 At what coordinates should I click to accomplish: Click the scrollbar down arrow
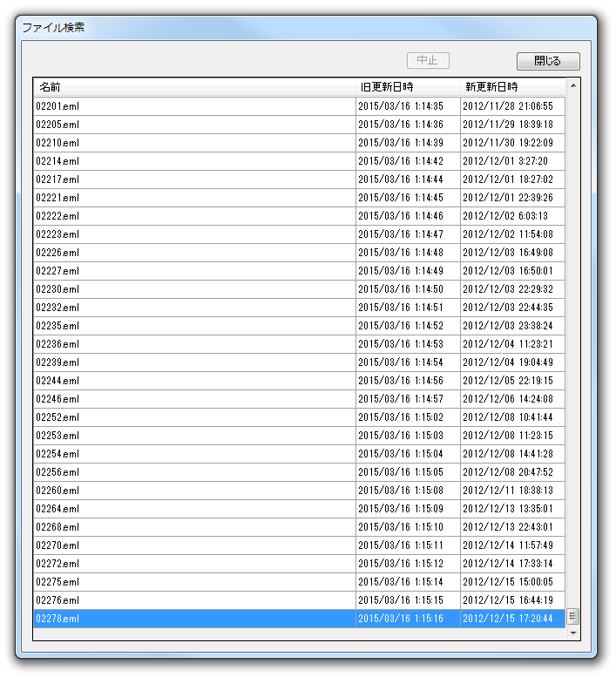(x=573, y=633)
